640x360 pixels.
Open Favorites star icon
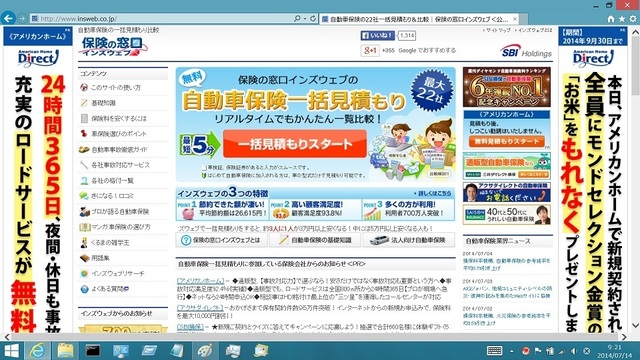[622, 19]
